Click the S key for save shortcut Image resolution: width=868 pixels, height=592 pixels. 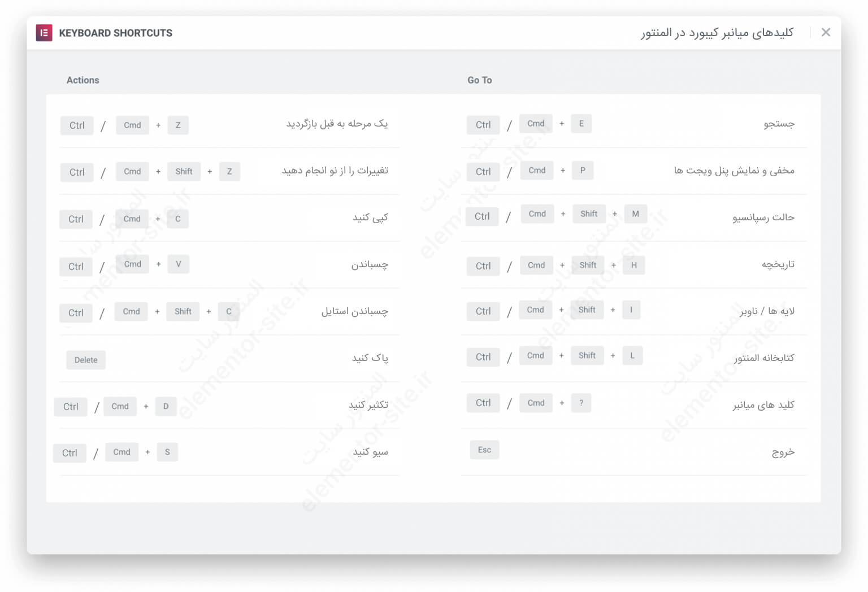point(167,452)
